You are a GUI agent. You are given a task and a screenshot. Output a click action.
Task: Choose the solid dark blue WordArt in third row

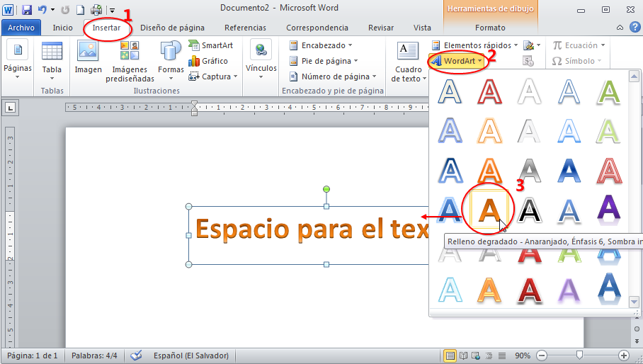pos(569,171)
